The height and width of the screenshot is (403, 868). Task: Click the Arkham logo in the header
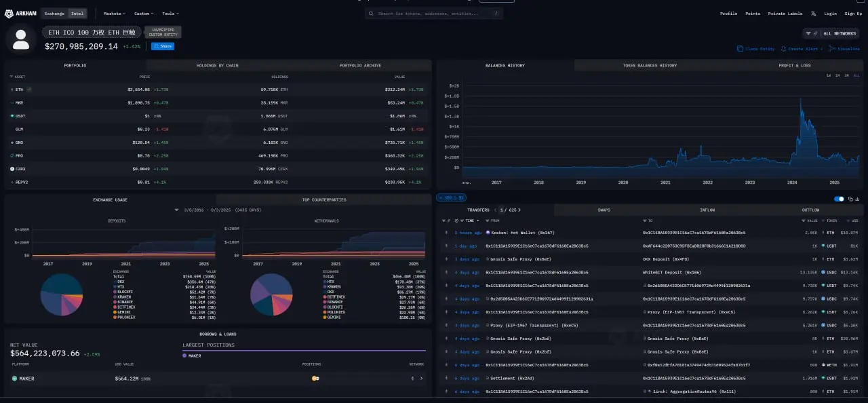[20, 14]
